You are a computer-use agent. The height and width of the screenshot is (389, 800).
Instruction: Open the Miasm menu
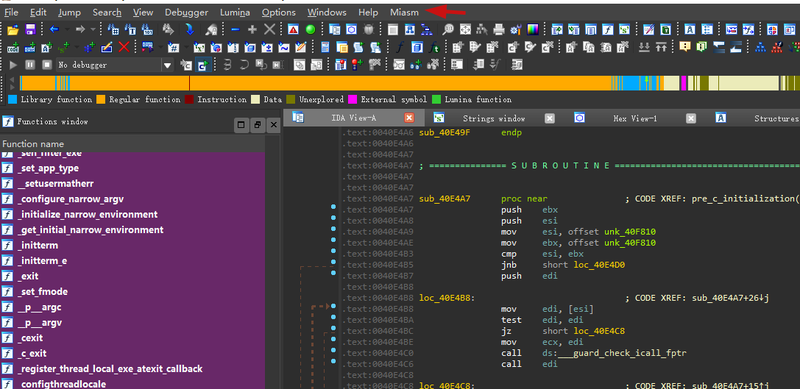coord(404,12)
